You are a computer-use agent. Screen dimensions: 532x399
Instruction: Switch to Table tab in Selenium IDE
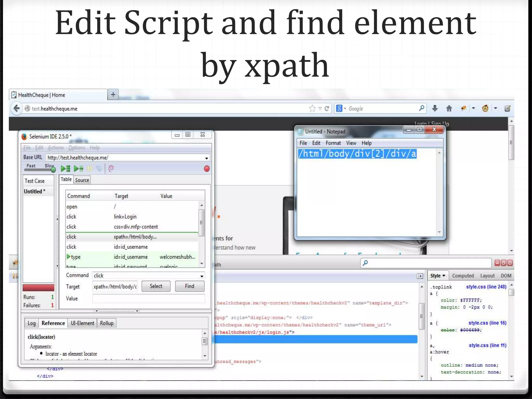click(x=66, y=179)
